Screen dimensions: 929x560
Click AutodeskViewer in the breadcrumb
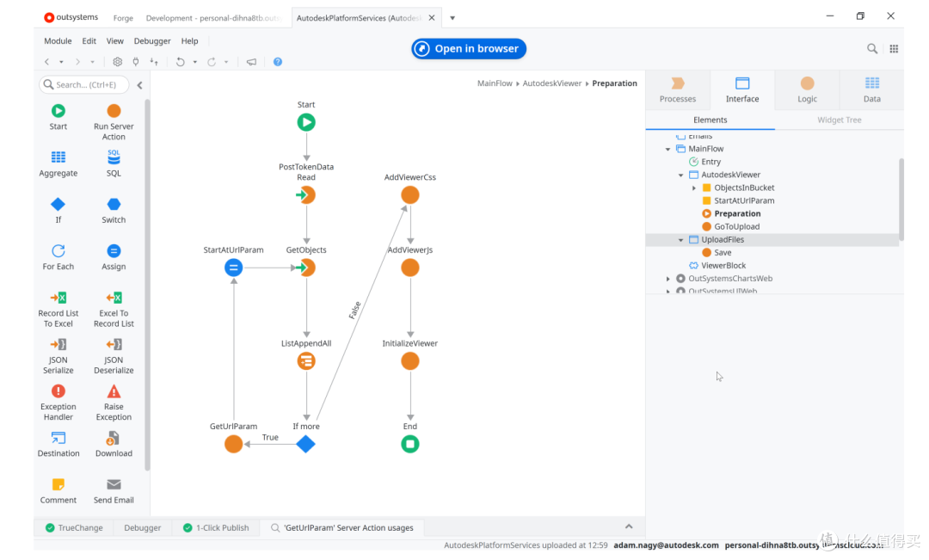(x=552, y=83)
